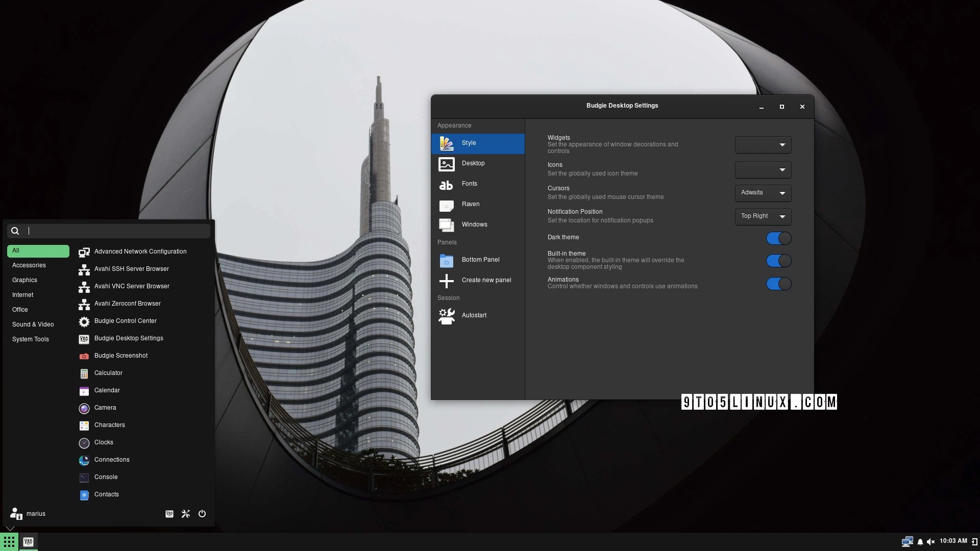Select the Desktop settings page
980x551 pixels.
click(x=478, y=164)
